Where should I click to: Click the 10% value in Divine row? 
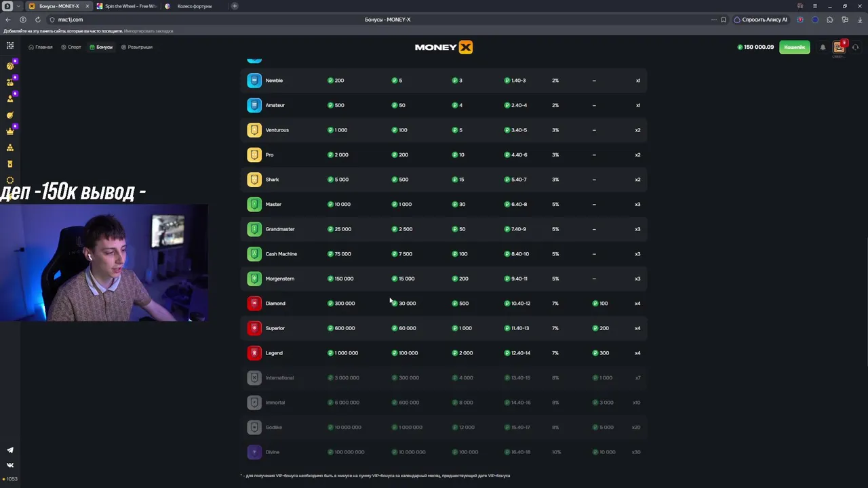click(556, 452)
